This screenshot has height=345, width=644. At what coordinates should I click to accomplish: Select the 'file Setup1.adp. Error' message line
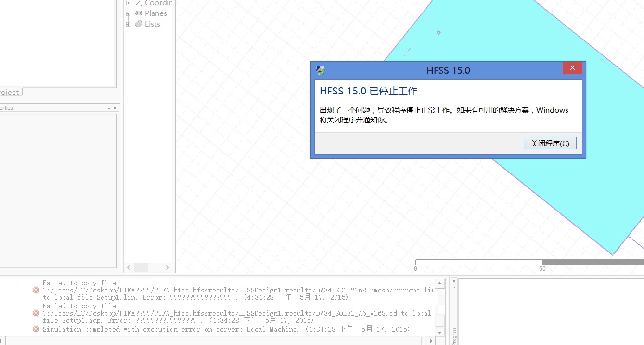(178, 320)
